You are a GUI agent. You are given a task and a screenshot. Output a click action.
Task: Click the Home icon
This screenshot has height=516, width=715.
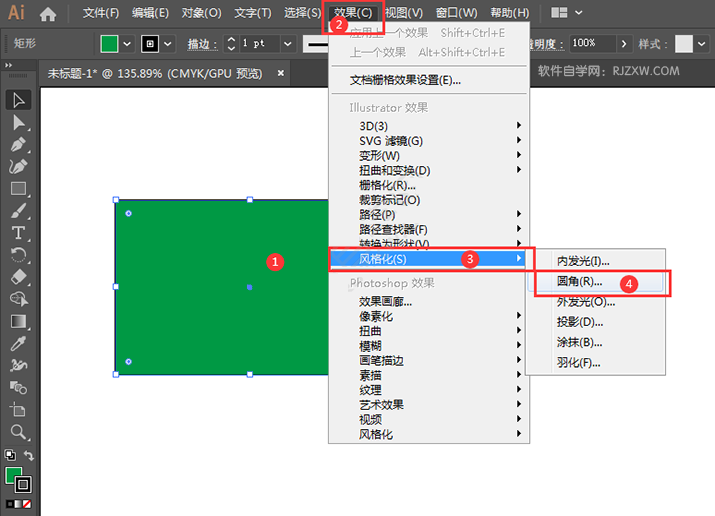(48, 15)
